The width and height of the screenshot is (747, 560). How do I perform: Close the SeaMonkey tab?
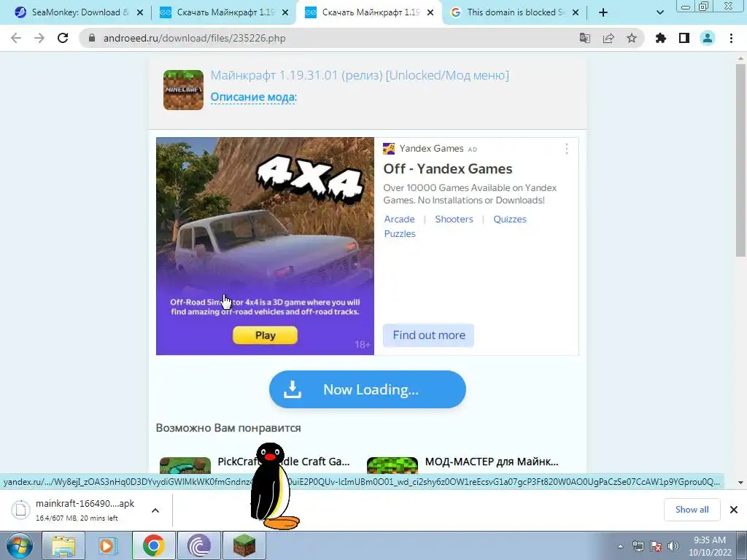(x=140, y=13)
